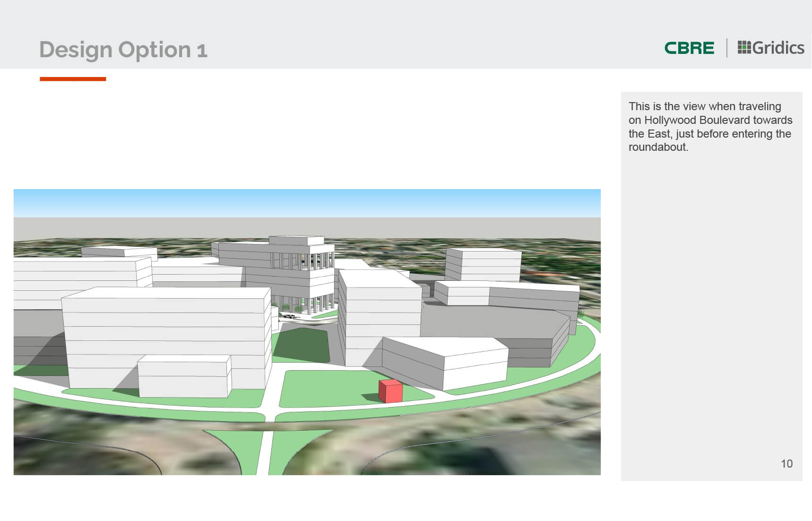
Task: Click the page number 10
Action: tap(786, 464)
